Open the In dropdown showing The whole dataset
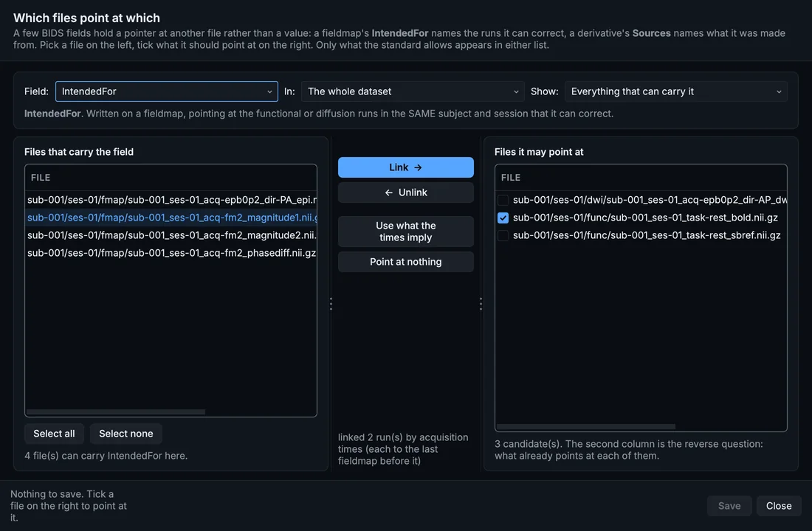 click(413, 91)
